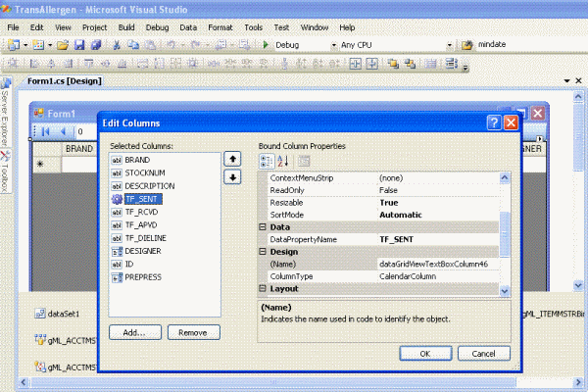Select the BRAND column in the list
Viewport: 588px width, 392px height.
point(137,160)
